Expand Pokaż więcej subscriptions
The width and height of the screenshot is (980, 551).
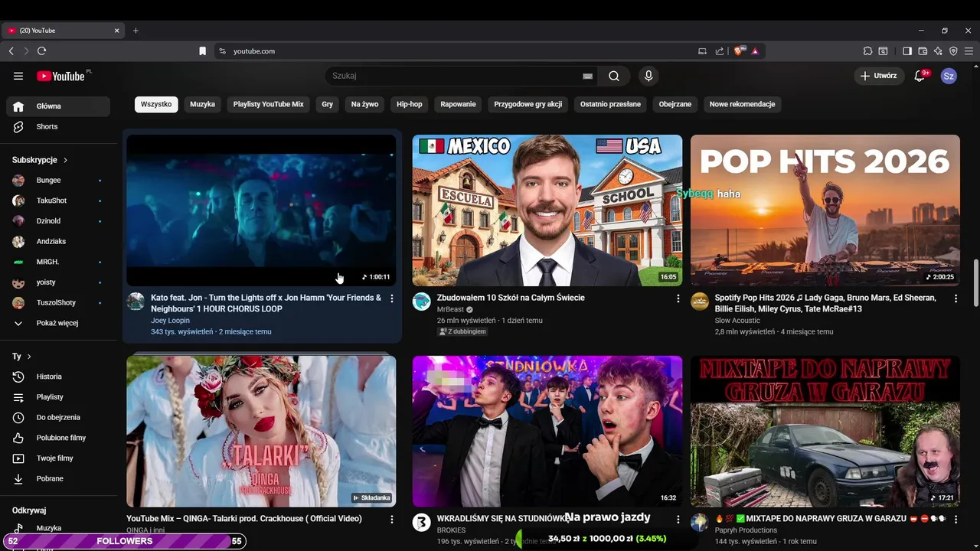click(x=58, y=323)
